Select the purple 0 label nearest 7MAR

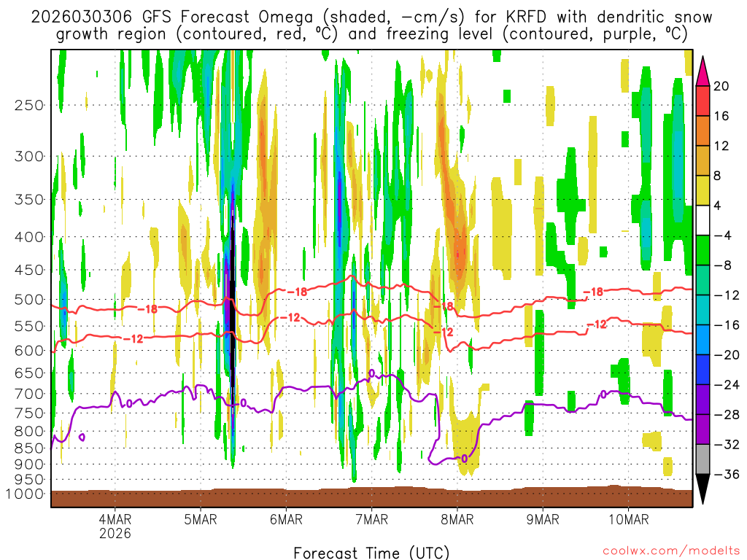[x=372, y=373]
